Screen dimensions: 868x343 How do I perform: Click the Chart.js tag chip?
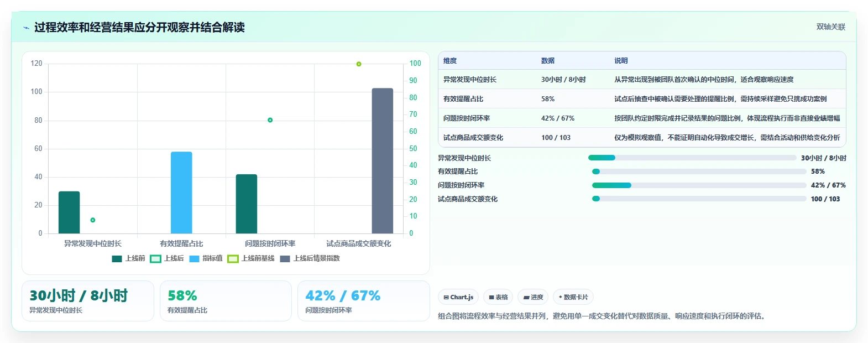458,297
